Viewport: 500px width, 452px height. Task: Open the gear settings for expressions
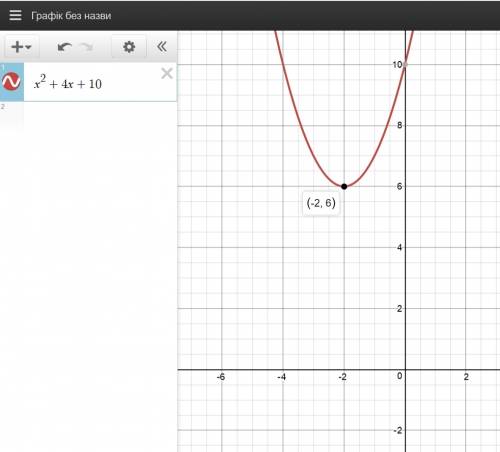pos(129,47)
